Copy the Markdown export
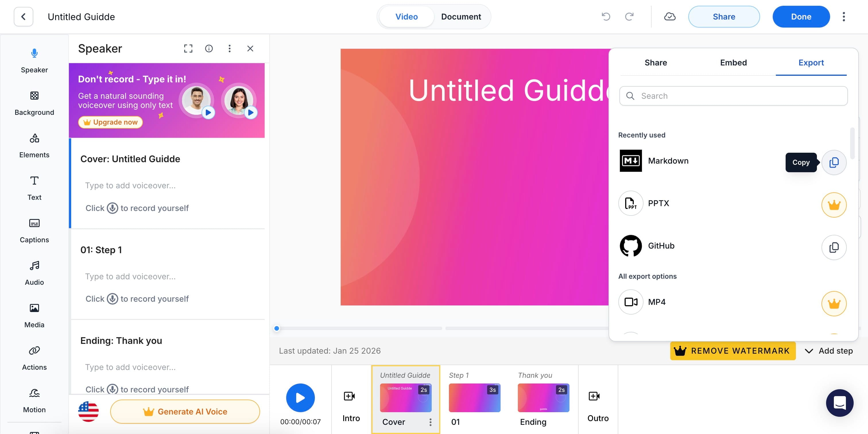 coord(833,162)
